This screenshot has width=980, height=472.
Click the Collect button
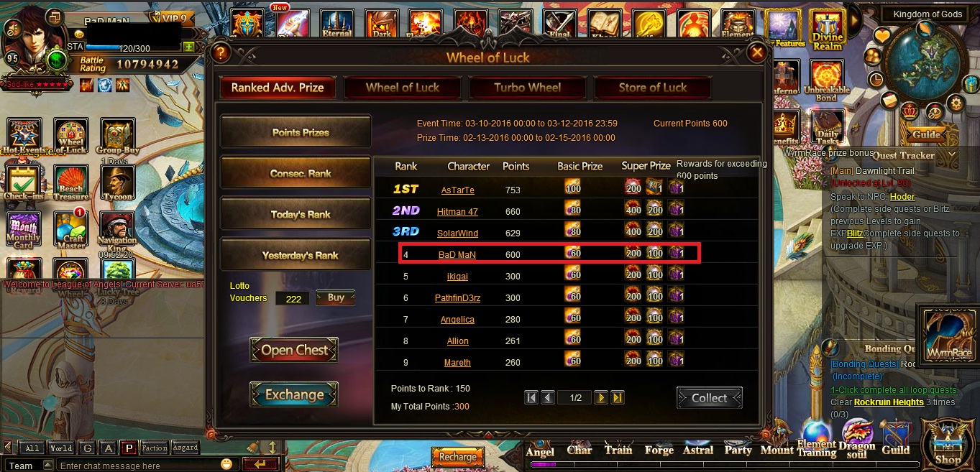(x=709, y=398)
